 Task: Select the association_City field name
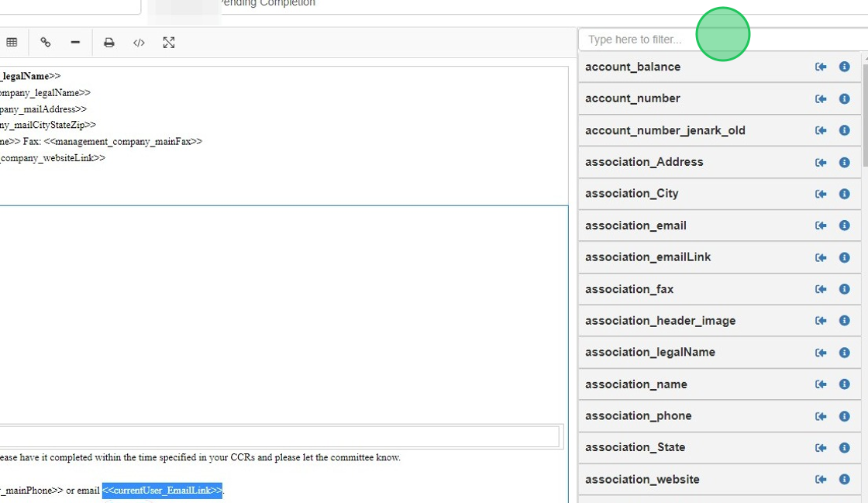point(632,194)
